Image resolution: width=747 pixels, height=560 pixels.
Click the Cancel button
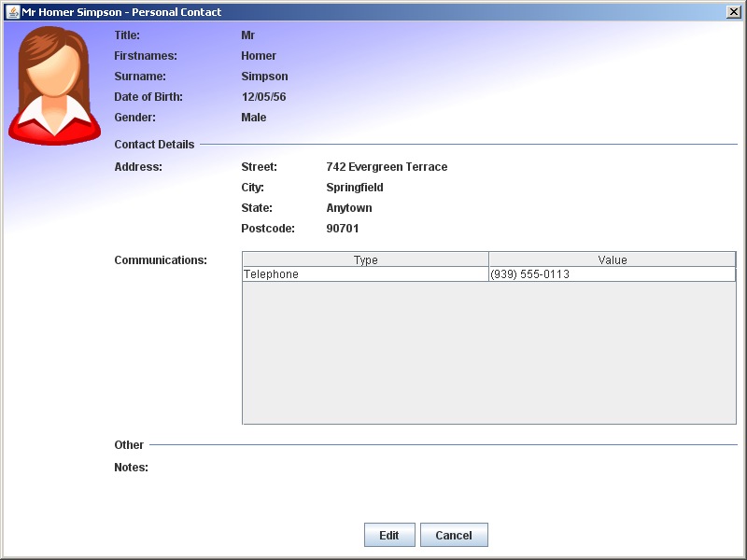[x=454, y=535]
